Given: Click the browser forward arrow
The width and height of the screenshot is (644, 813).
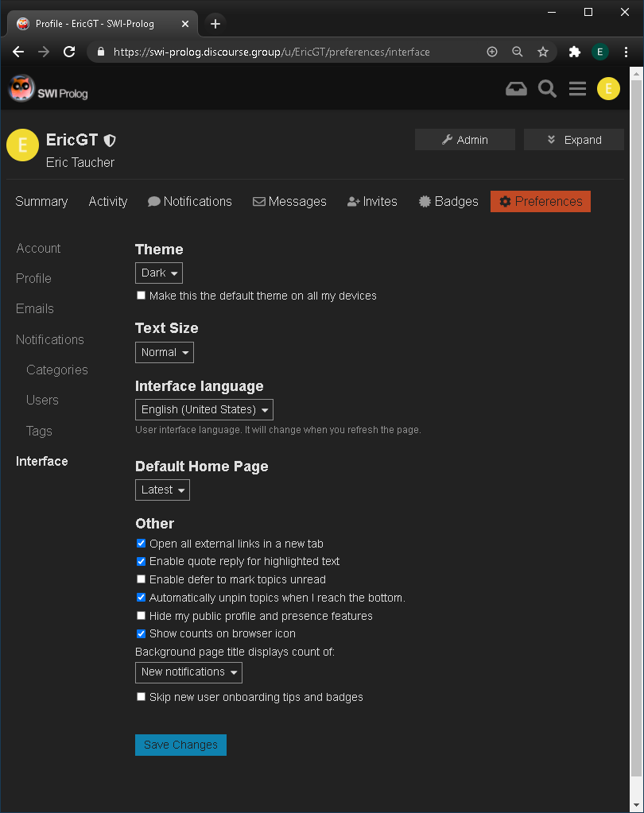Looking at the screenshot, I should point(44,52).
